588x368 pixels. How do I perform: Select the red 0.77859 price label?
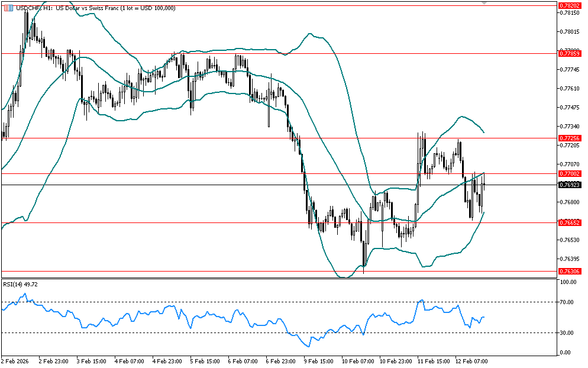point(570,53)
